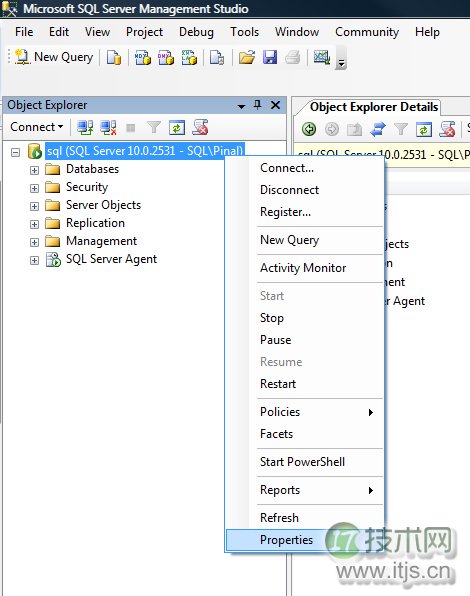Click the Save floppy disk icon
This screenshot has height=596, width=470.
[270, 58]
